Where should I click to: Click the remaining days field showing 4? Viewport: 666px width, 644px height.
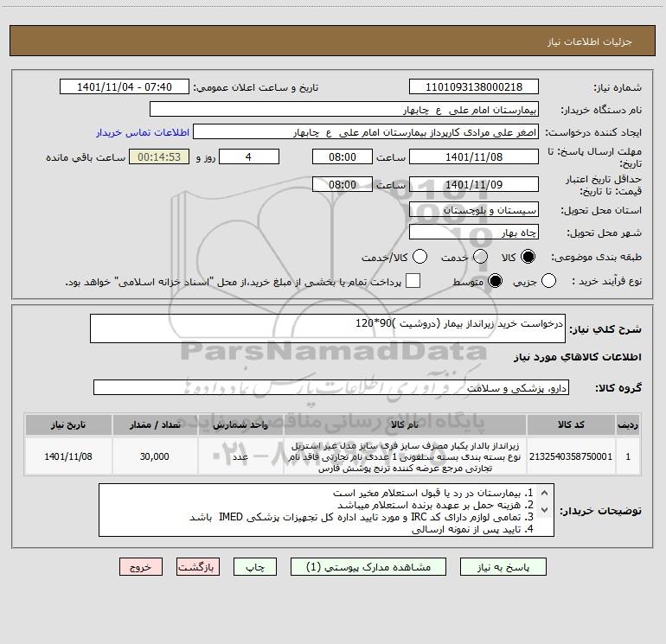click(x=249, y=156)
